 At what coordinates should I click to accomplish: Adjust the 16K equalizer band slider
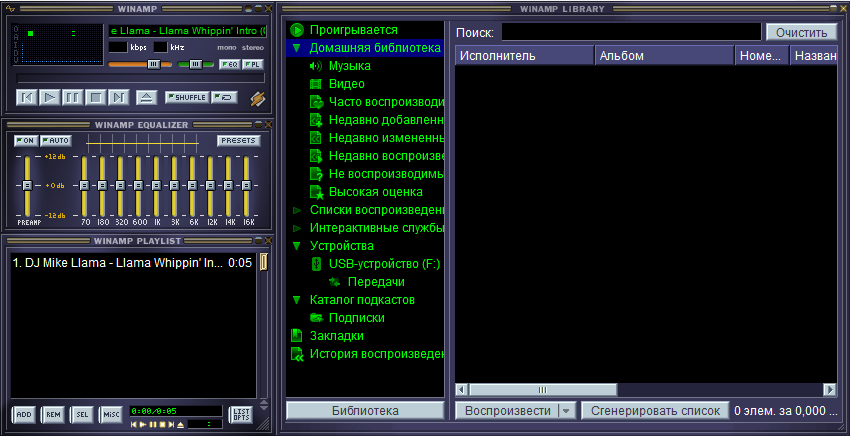pos(246,185)
